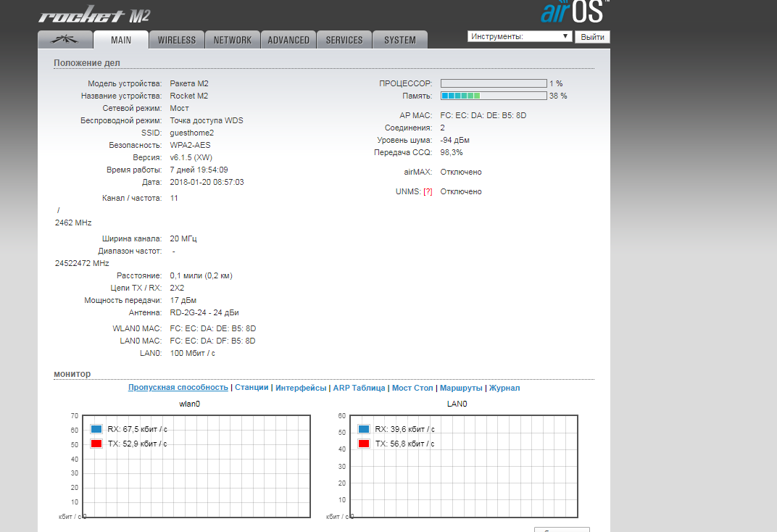Open the Ubiquiti logo tab
This screenshot has width=777, height=532.
(65, 40)
